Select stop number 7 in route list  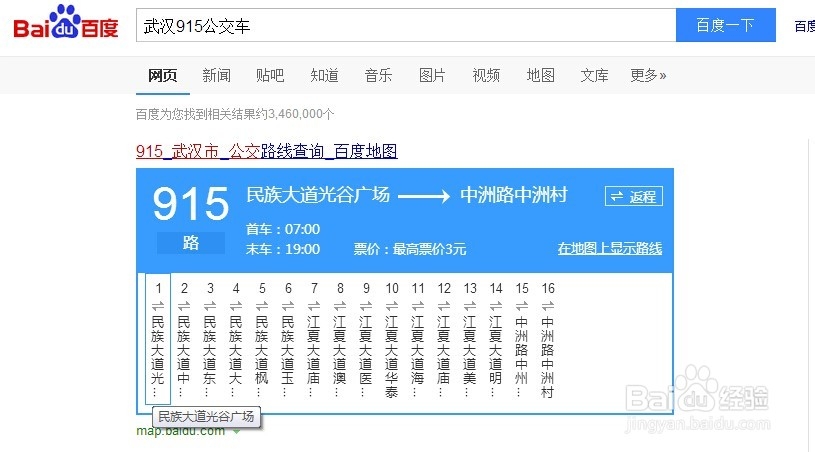(314, 339)
